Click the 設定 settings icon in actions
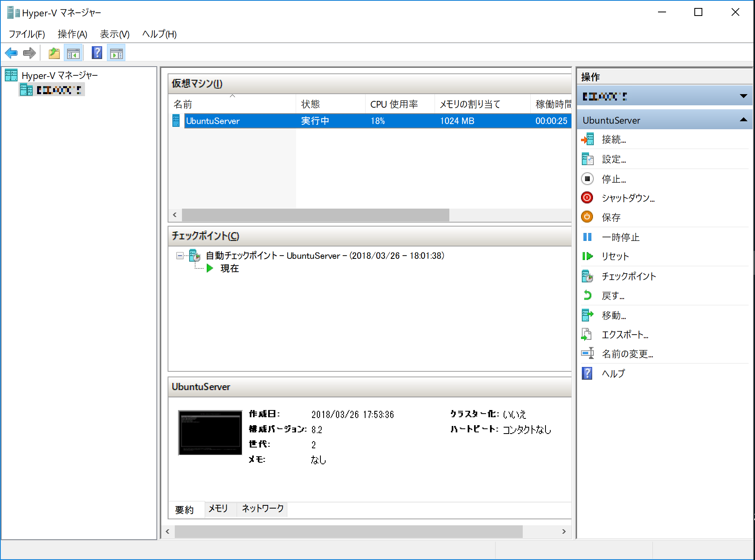 tap(587, 159)
